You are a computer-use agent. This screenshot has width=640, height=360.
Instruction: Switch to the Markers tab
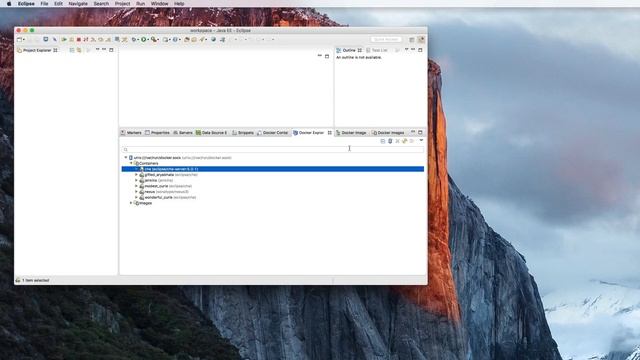131,133
